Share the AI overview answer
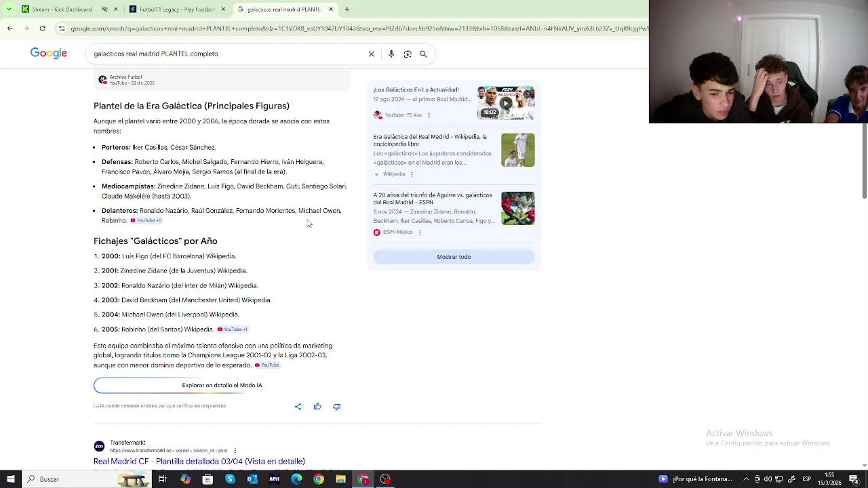The image size is (868, 488). point(298,407)
